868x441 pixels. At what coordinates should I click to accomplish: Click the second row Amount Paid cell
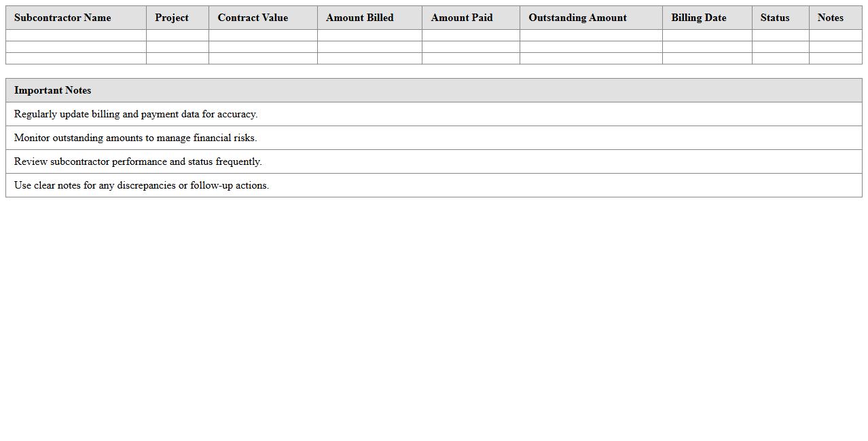[470, 47]
